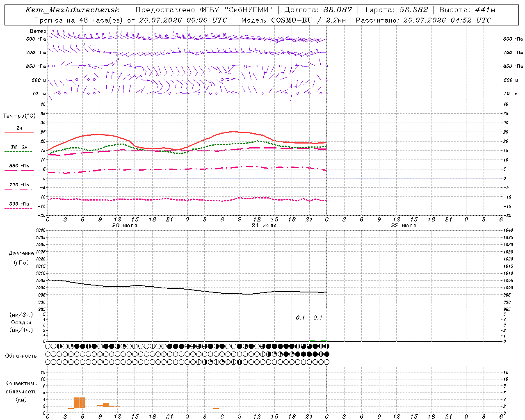
Task: Click the Модель COSMO-RU / 2.2км label
Action: click(x=293, y=20)
